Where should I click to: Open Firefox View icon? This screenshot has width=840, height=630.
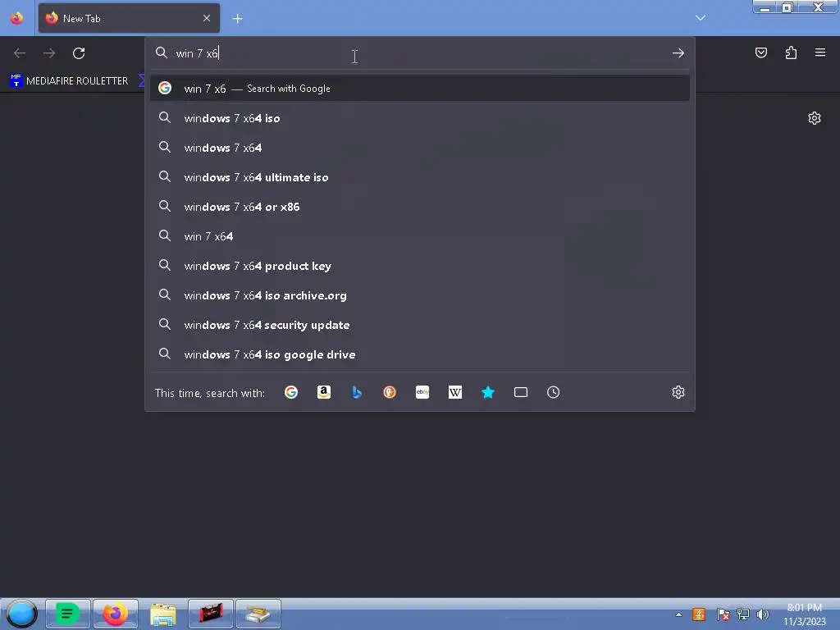(x=16, y=18)
